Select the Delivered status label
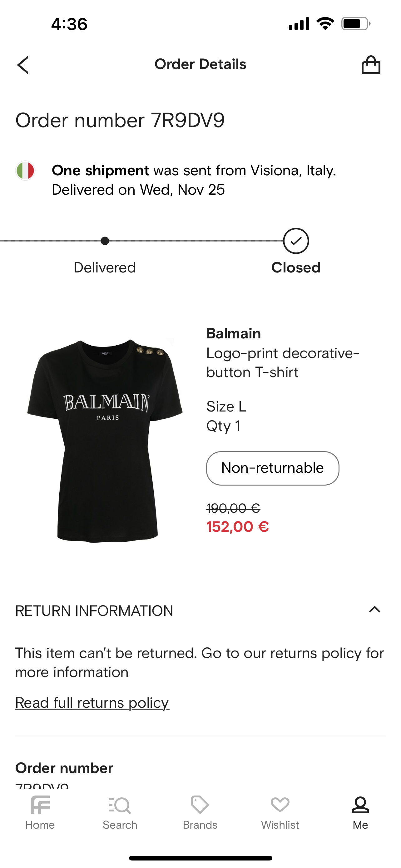Viewport: 401px width, 868px height. coord(105,267)
